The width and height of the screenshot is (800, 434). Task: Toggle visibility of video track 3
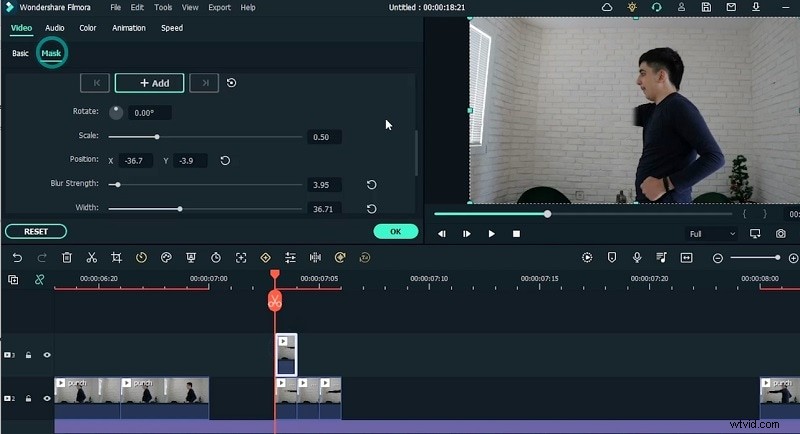(x=46, y=355)
